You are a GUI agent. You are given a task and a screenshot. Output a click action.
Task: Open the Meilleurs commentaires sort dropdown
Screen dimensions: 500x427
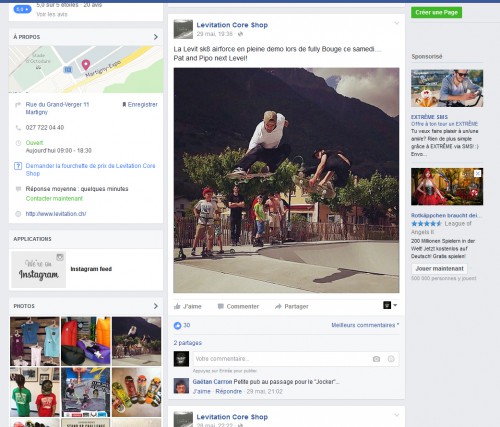coord(365,325)
